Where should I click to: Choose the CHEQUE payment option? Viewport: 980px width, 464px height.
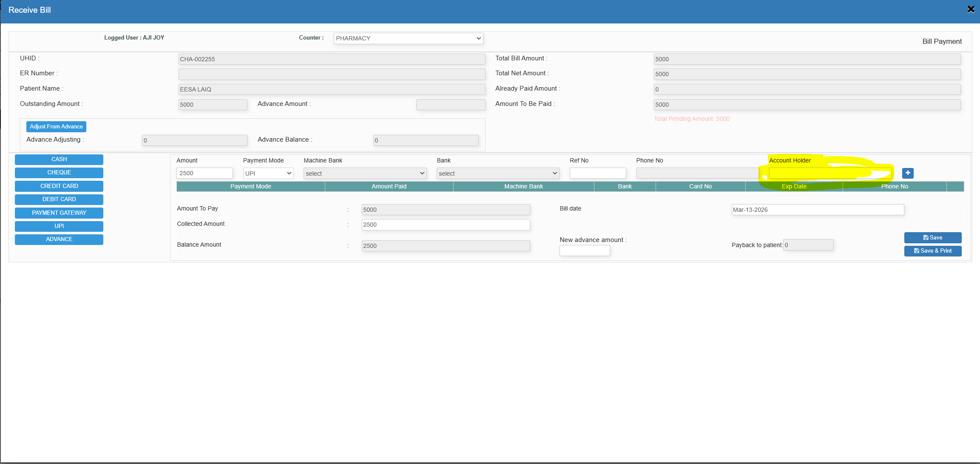tap(59, 173)
